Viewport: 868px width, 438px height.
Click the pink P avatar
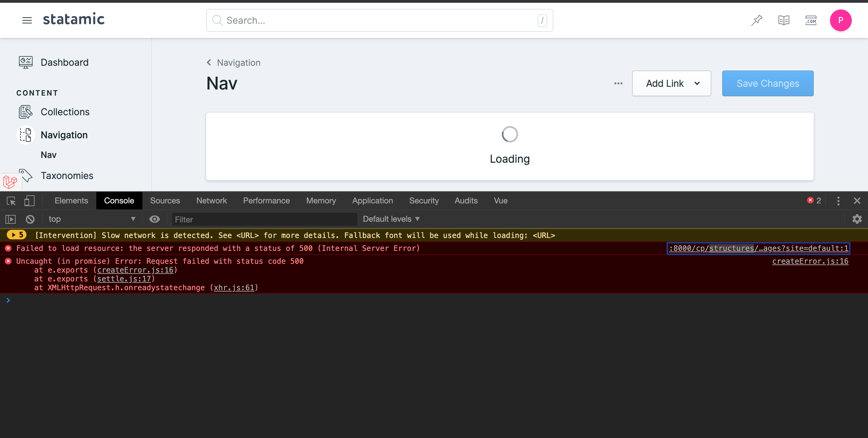point(841,20)
